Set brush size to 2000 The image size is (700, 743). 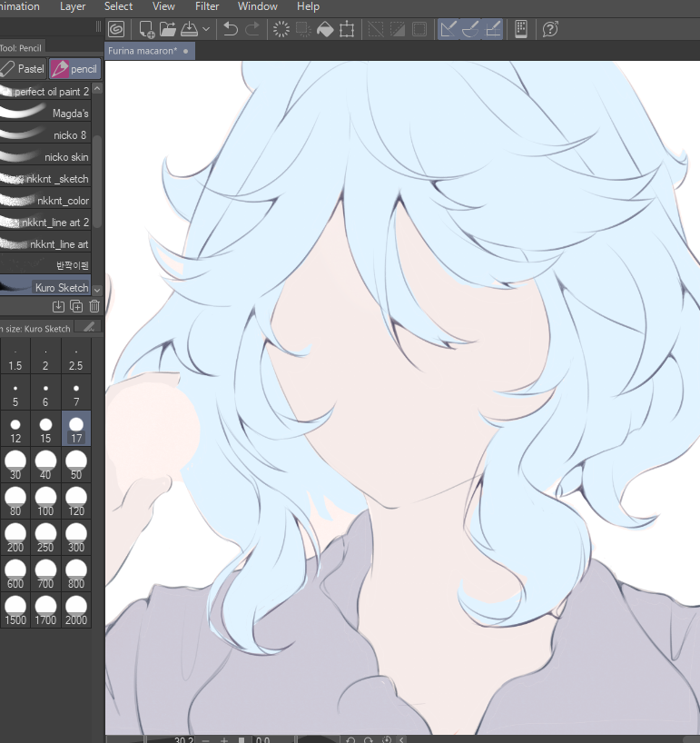click(75, 610)
